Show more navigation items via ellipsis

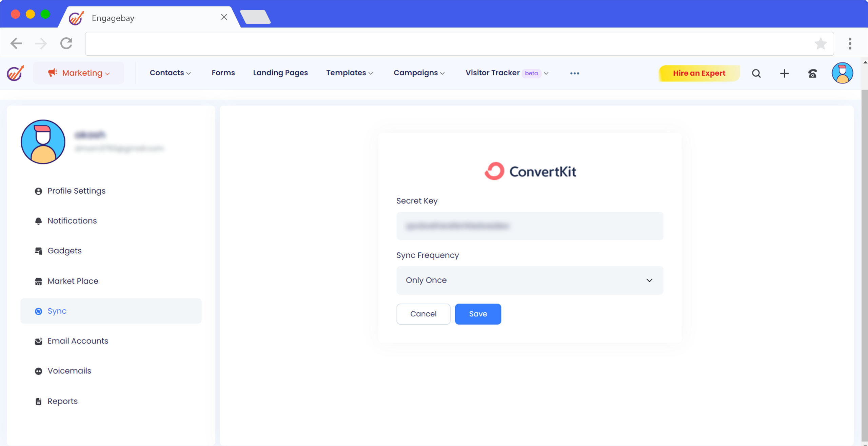(x=574, y=73)
